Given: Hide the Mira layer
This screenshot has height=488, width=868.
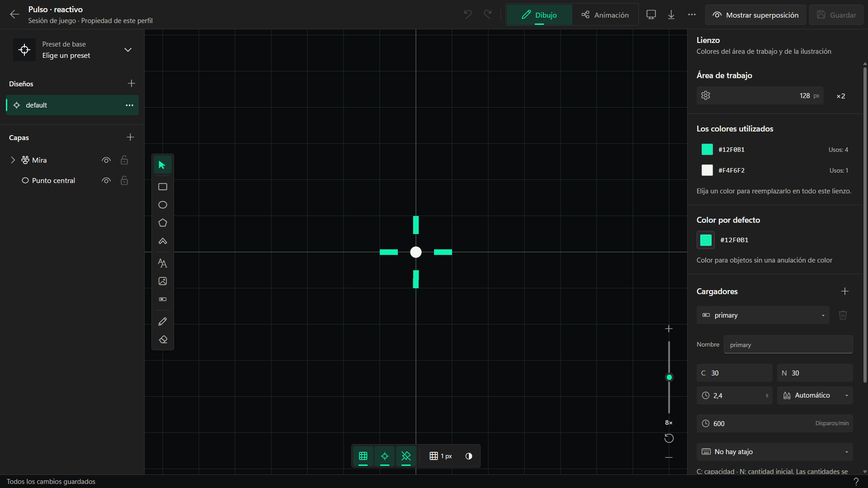Looking at the screenshot, I should point(106,160).
